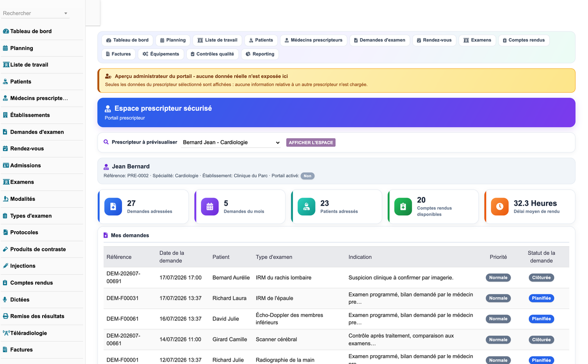Click the Dictées microphone icon
Screen dimensions: 588x364
pos(5,299)
